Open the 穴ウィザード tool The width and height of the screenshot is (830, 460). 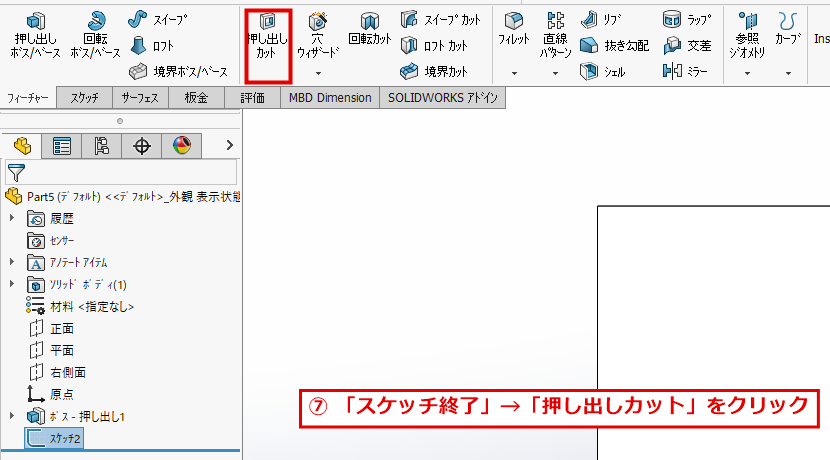[x=318, y=35]
